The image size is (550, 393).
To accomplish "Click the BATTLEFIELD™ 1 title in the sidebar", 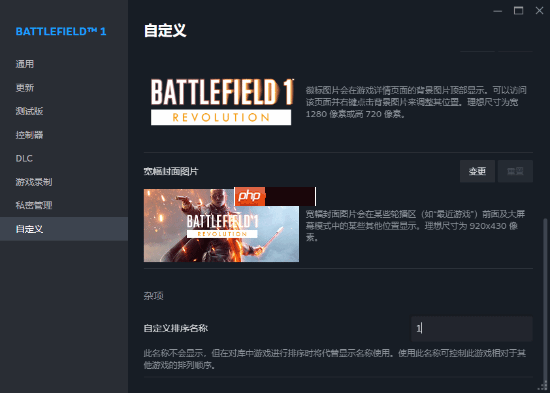I will (61, 32).
